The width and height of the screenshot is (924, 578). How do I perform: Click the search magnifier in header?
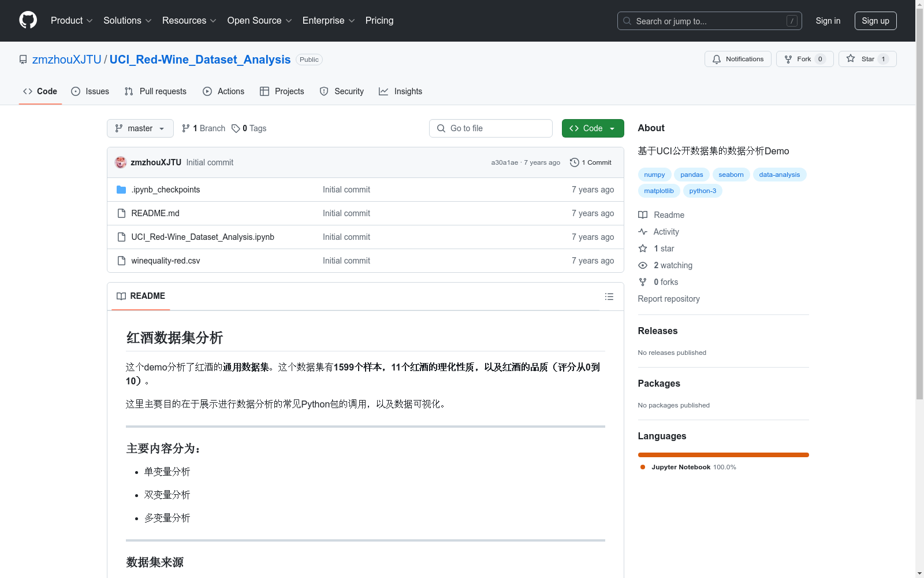coord(627,21)
